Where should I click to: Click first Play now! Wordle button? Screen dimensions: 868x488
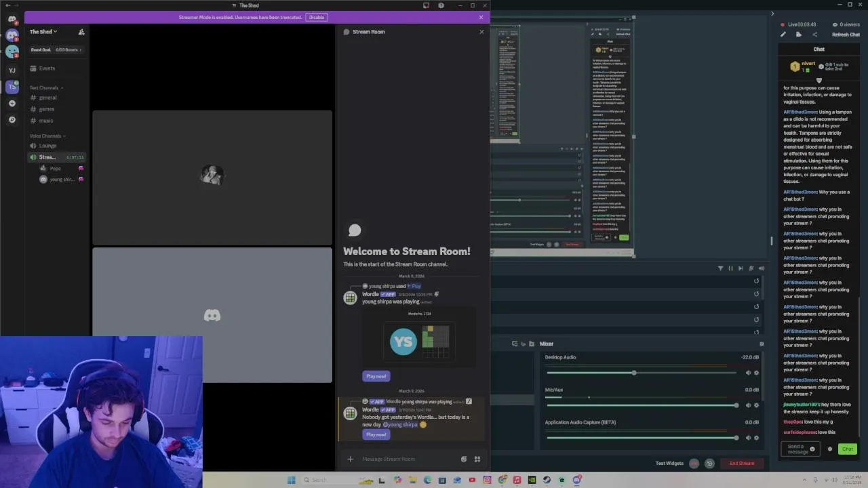pos(376,376)
